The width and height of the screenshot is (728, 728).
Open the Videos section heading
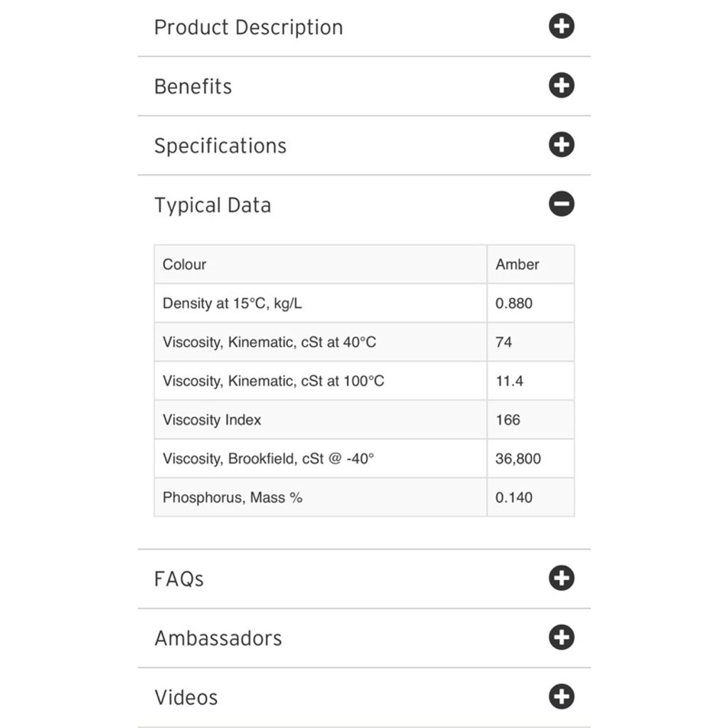click(186, 697)
